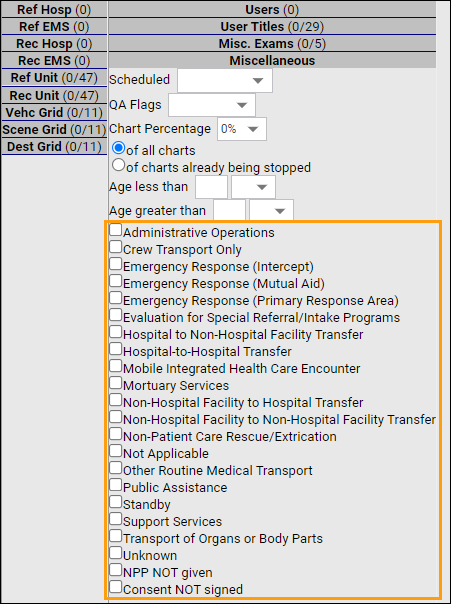
Task: Select the 'of all charts' radio button
Action: pos(118,148)
